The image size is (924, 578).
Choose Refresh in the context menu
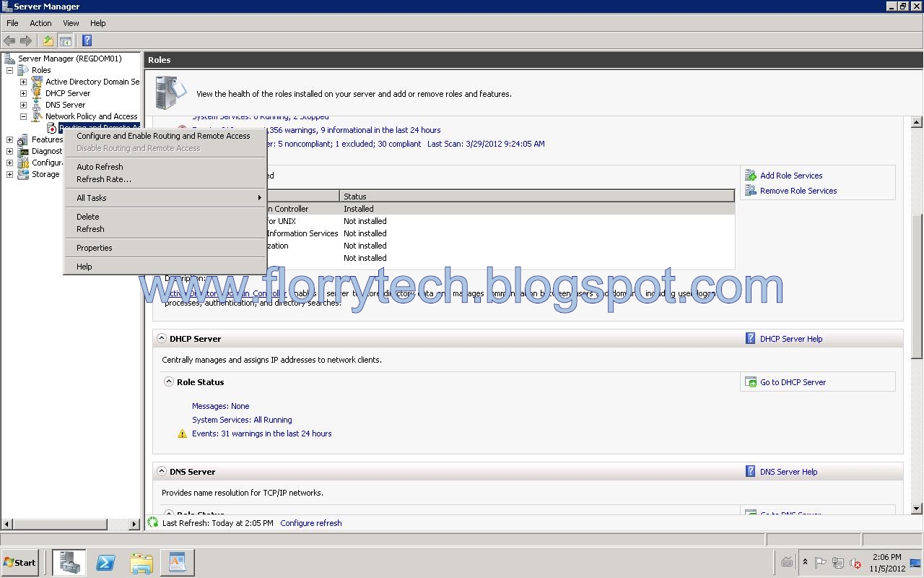pos(164,229)
